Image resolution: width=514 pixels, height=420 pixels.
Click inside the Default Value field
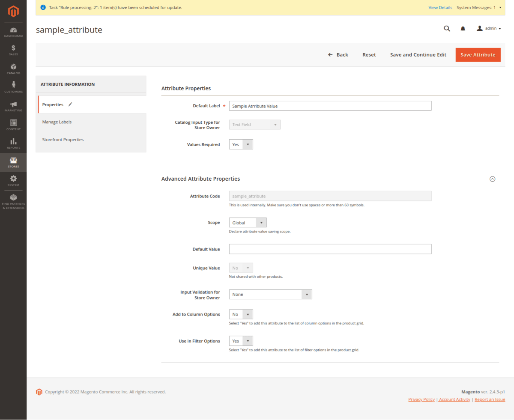coord(330,249)
